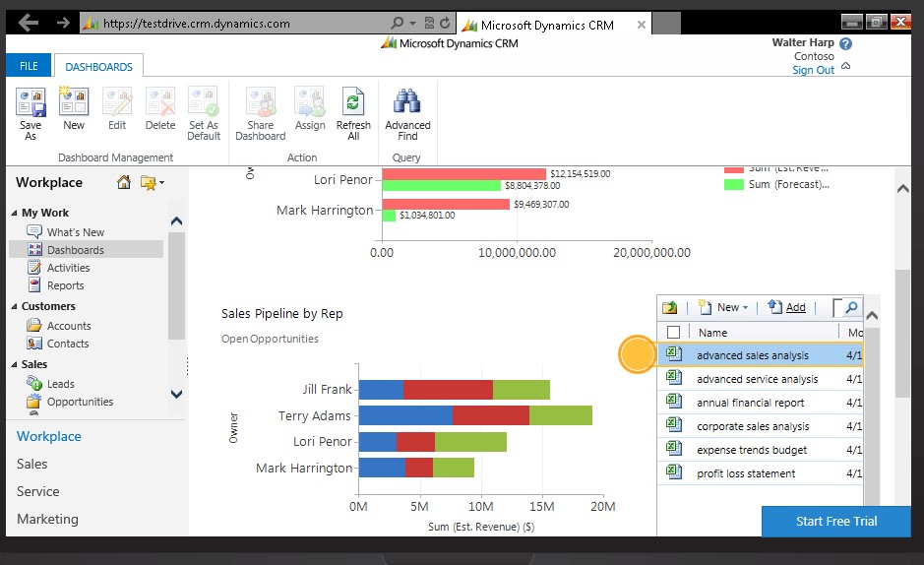This screenshot has height=565, width=924.
Task: Click the help question mark icon
Action: [845, 43]
